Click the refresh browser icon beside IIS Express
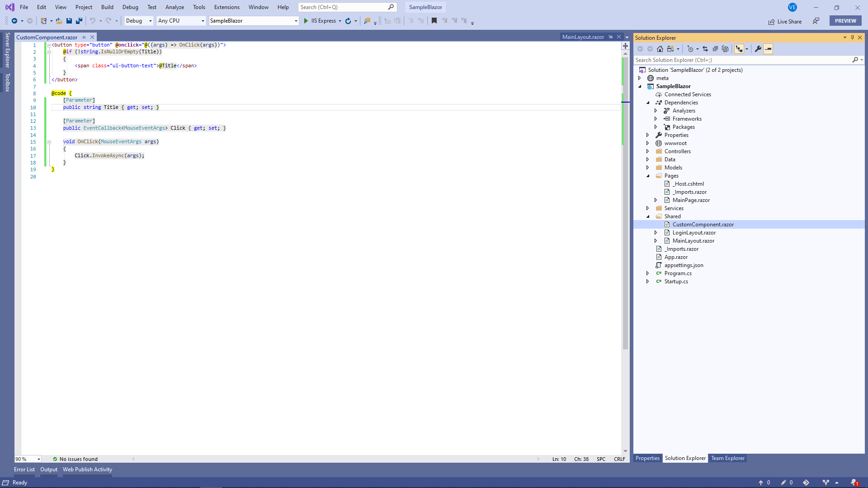868x488 pixels. coord(348,21)
